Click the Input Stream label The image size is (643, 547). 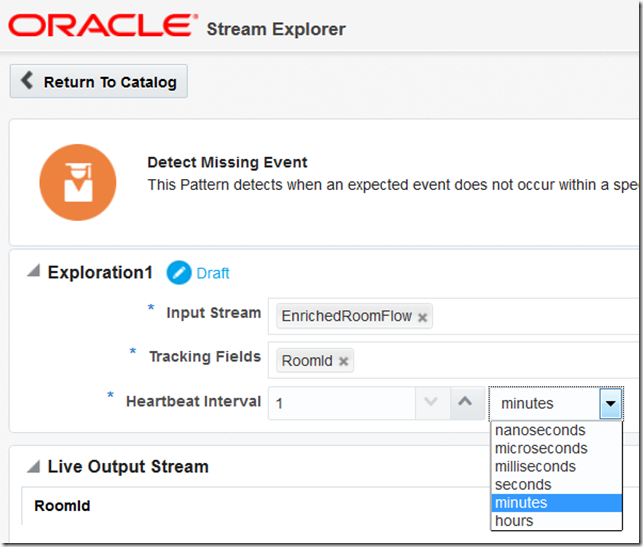214,312
